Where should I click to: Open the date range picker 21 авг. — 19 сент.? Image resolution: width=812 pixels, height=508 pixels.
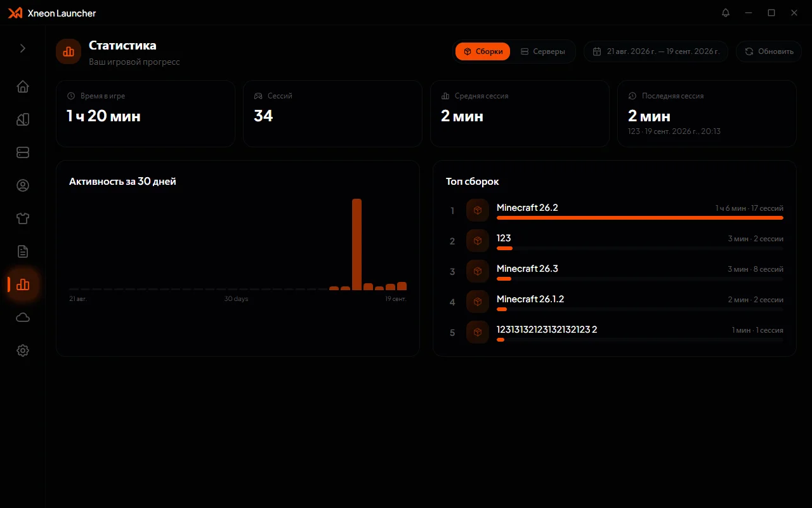(x=657, y=51)
